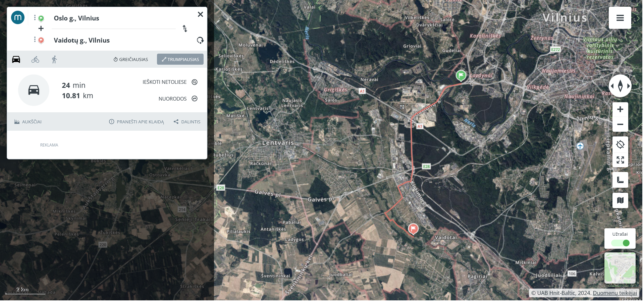
Task: Click the Duomenų teikėjai link
Action: (614, 293)
